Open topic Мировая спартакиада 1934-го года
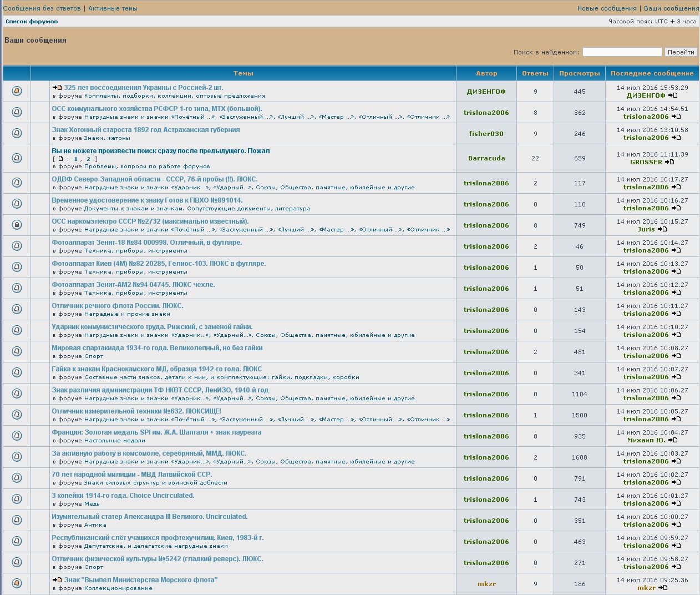 [x=157, y=348]
